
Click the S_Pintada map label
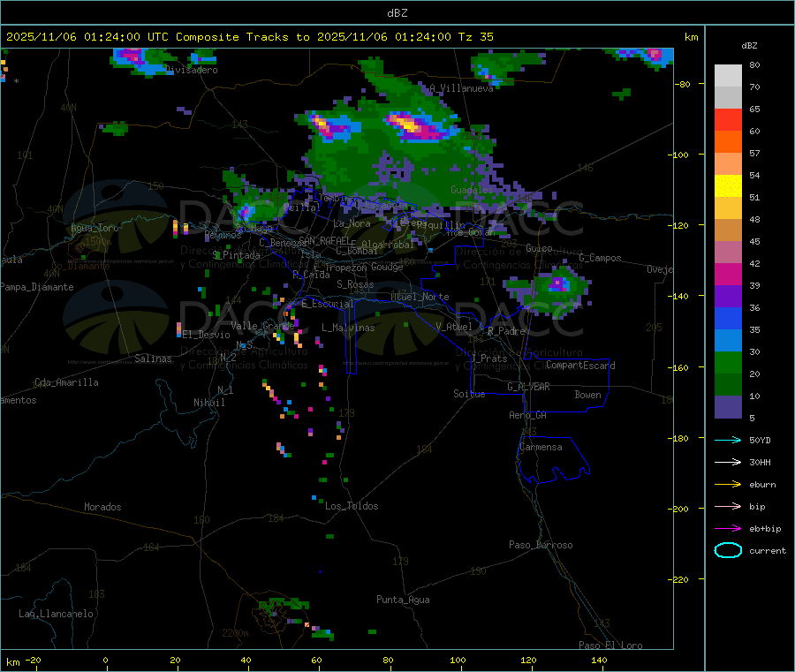(x=236, y=255)
